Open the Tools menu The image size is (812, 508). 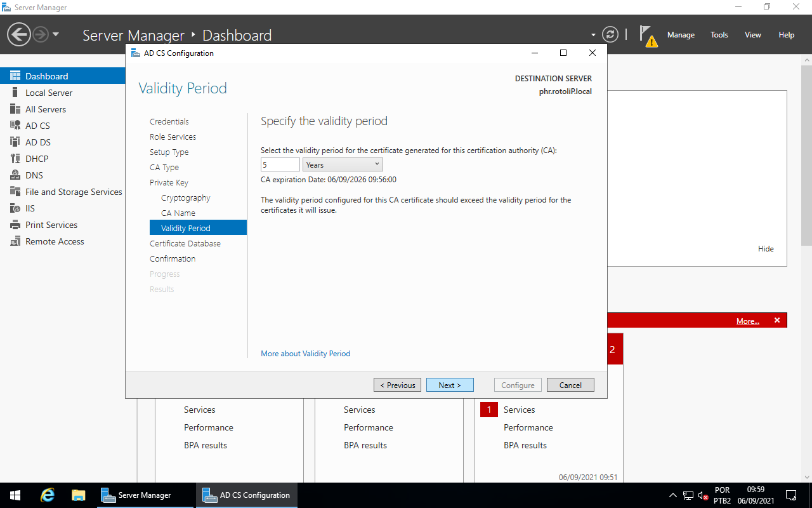pyautogui.click(x=719, y=35)
